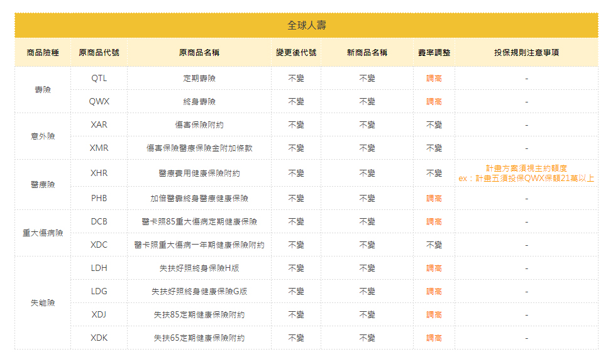This screenshot has height=364, width=613.
Task: Click product name 失扶好照終身保險H版
Action: click(199, 268)
